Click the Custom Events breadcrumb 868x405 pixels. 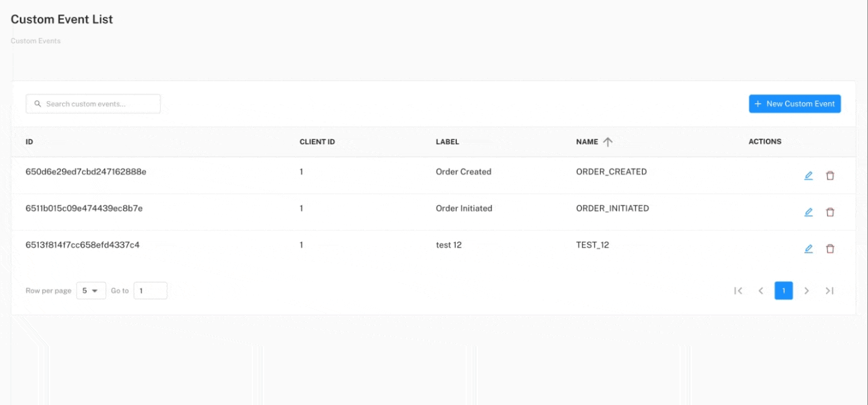tap(35, 41)
